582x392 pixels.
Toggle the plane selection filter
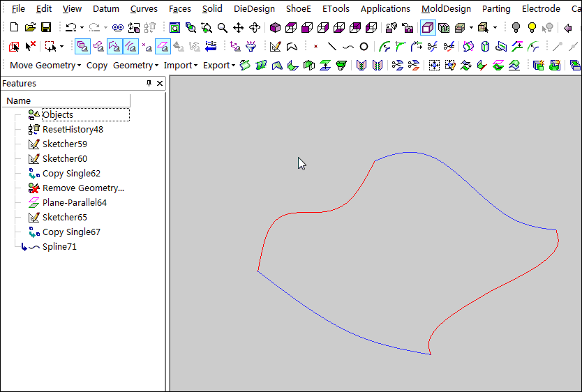(163, 47)
